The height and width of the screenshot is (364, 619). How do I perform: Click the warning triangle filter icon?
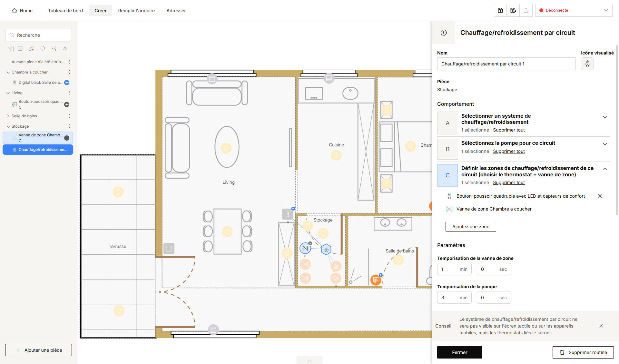[x=65, y=49]
